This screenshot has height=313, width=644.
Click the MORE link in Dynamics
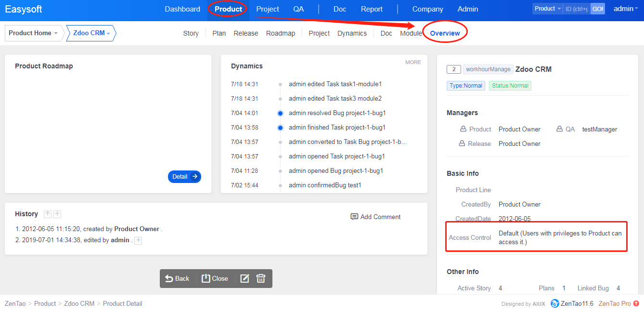pos(412,62)
